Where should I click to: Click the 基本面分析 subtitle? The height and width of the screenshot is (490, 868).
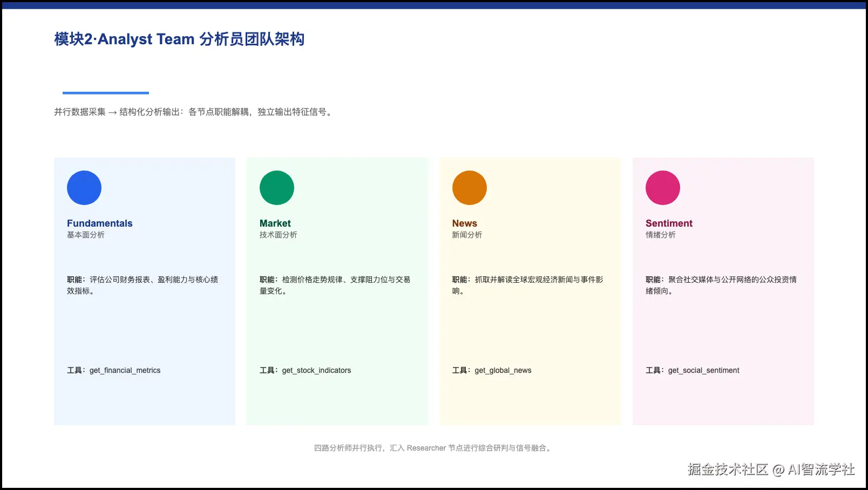pyautogui.click(x=86, y=235)
